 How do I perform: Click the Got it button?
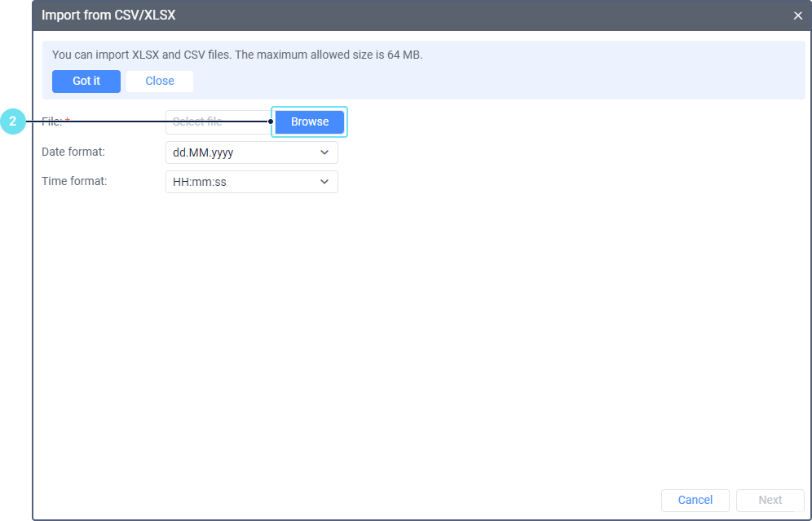pyautogui.click(x=86, y=82)
